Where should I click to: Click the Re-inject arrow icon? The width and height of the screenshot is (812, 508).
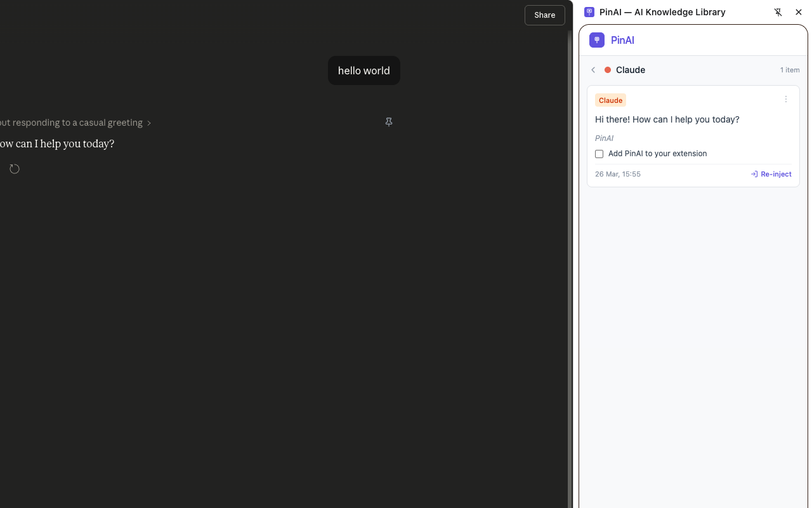pyautogui.click(x=754, y=173)
